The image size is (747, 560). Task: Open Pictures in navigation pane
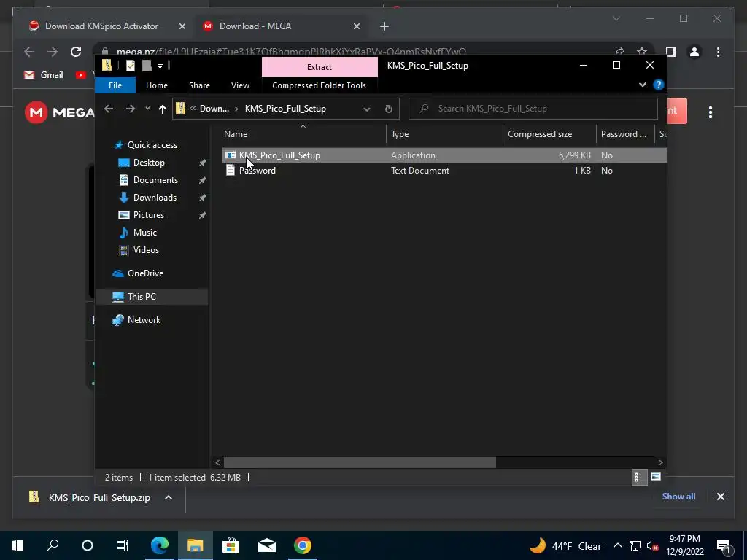click(x=149, y=215)
